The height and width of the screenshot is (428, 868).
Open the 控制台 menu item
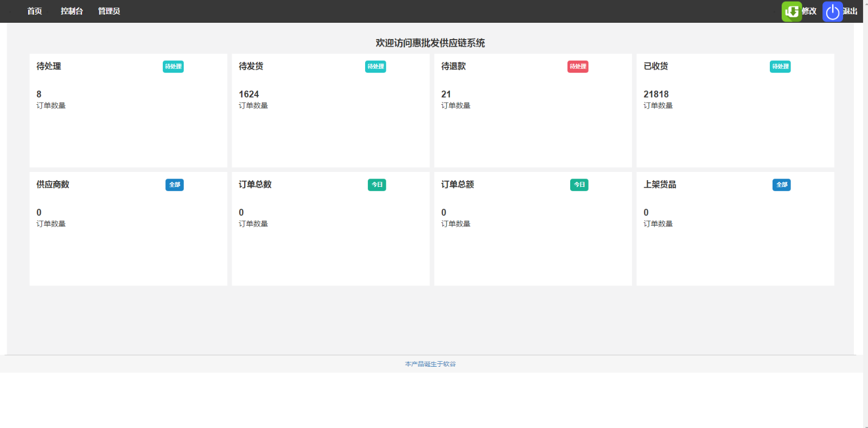click(72, 11)
